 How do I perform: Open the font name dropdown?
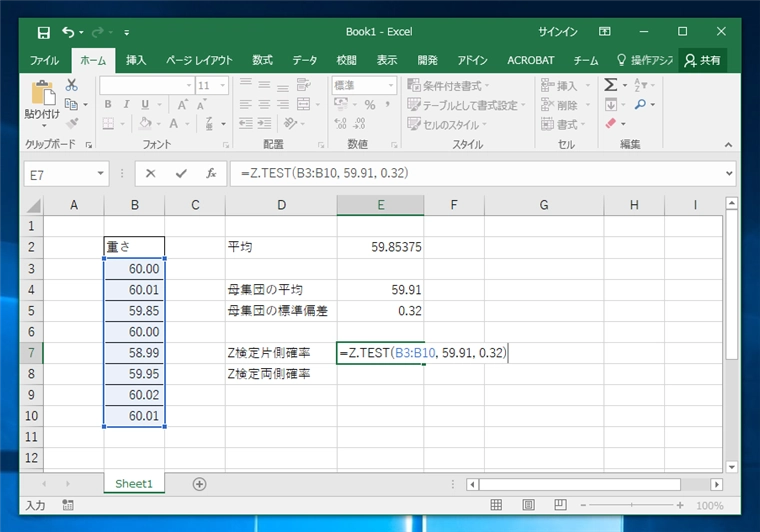point(189,86)
